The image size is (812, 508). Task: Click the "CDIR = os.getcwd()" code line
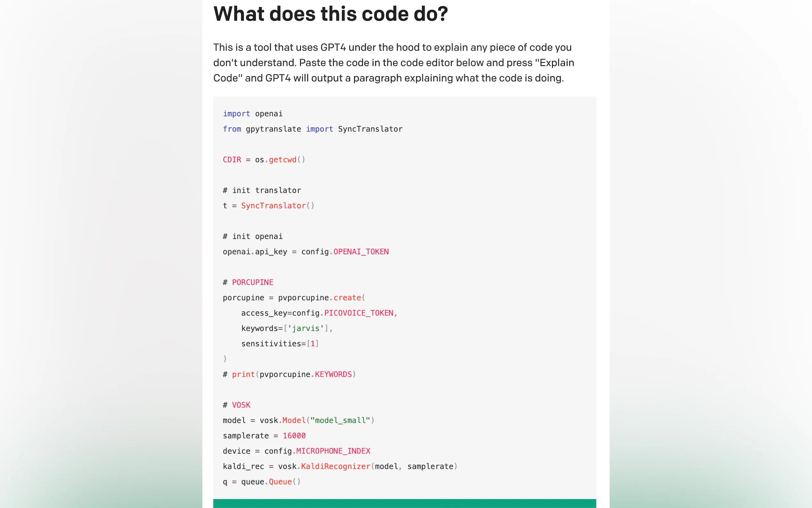click(264, 160)
